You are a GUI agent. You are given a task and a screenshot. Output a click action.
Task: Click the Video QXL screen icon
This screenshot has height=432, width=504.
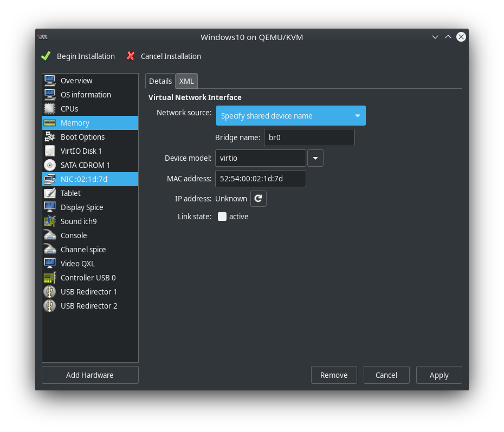(50, 264)
